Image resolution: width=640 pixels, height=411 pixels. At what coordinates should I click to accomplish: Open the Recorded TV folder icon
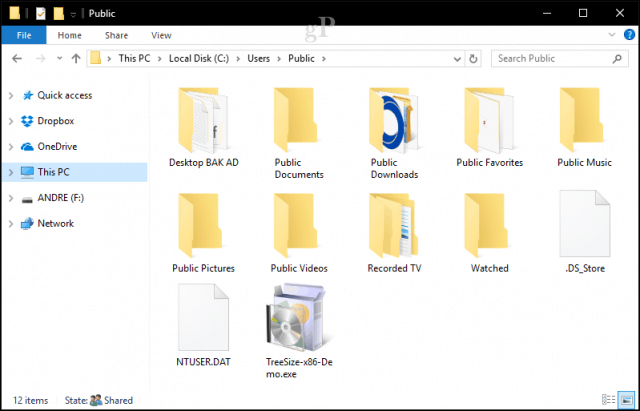pyautogui.click(x=393, y=226)
